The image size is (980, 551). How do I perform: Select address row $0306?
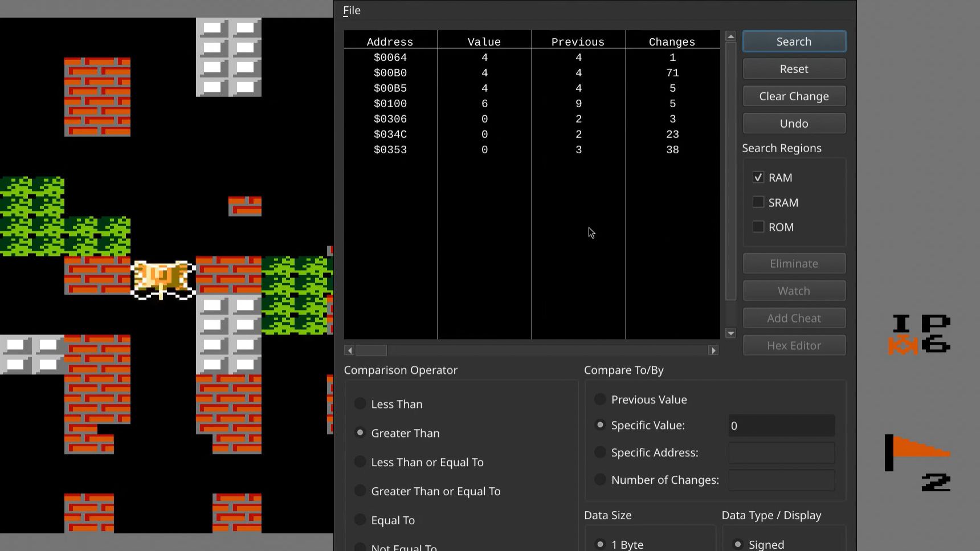[x=532, y=119]
